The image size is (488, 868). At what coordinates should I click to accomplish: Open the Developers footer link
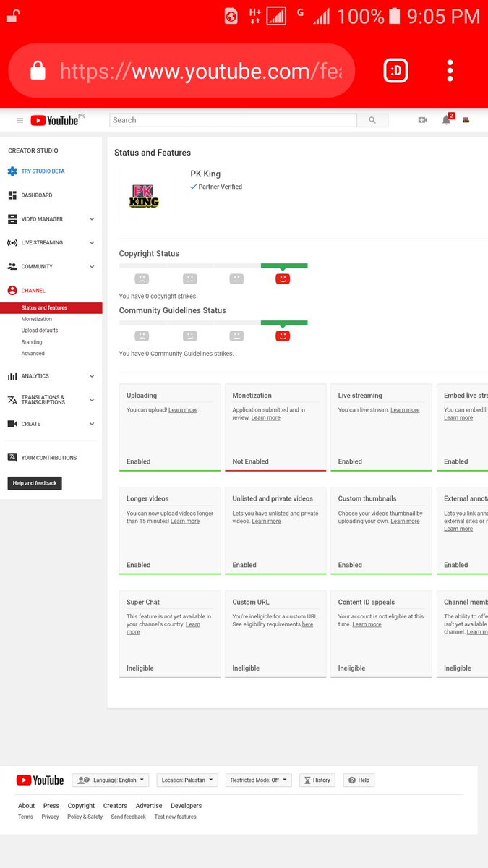[187, 806]
